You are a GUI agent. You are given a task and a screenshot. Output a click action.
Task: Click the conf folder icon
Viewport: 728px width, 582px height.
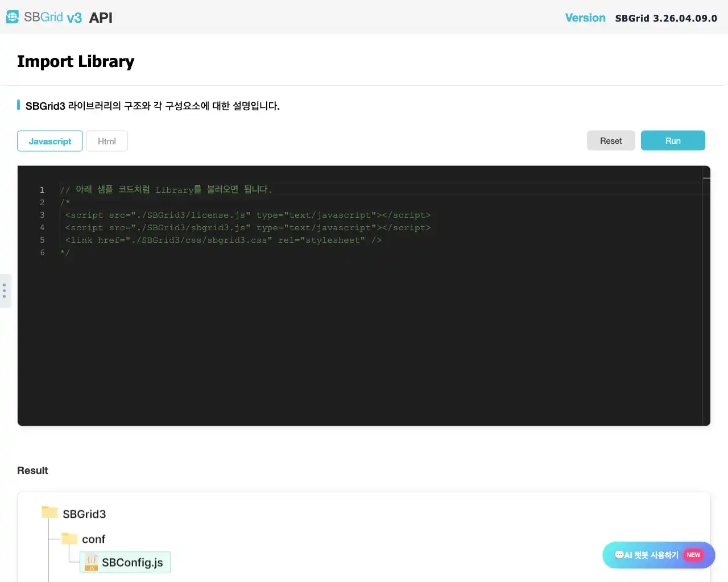tap(69, 538)
